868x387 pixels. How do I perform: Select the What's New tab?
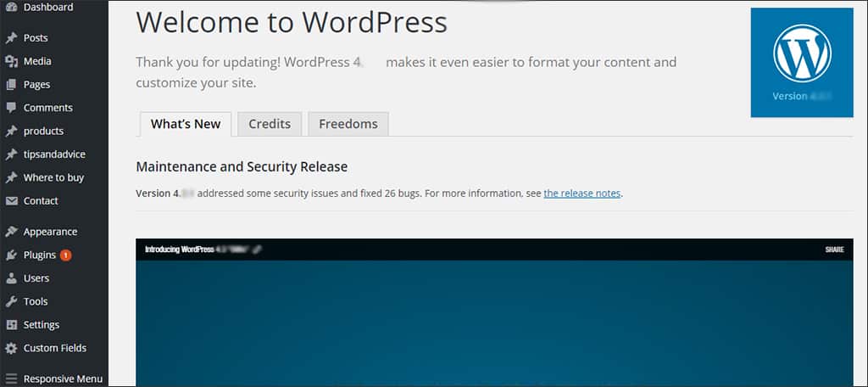(186, 124)
